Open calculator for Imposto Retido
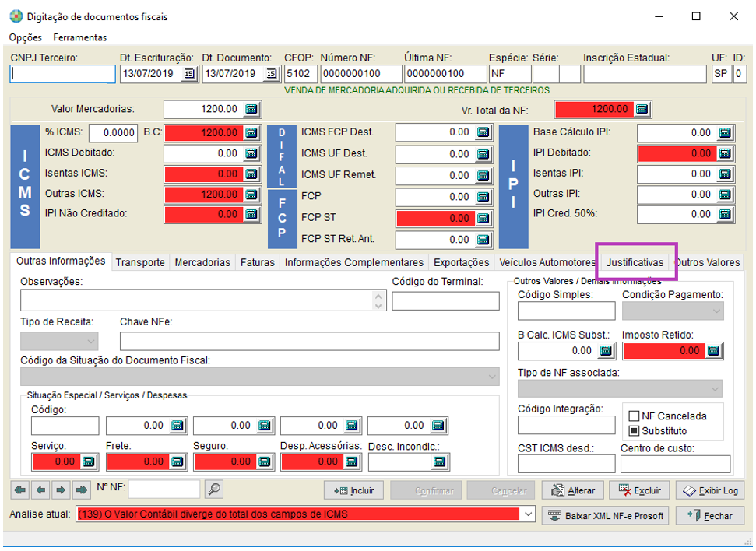Image resolution: width=756 pixels, height=551 pixels. (713, 351)
